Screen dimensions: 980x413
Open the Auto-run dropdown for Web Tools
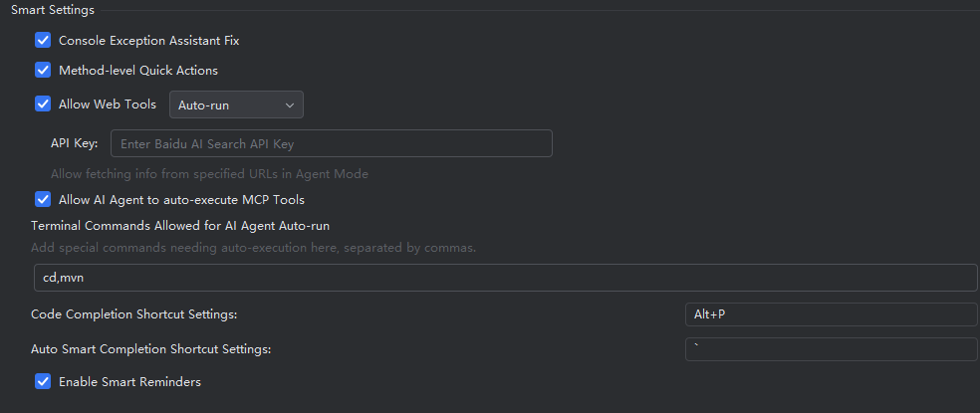[x=235, y=104]
